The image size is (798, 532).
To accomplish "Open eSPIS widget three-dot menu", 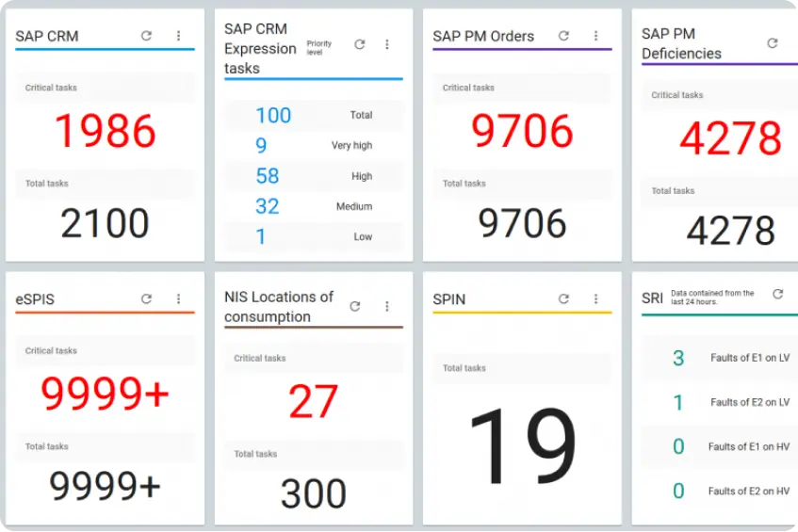I will pos(178,298).
